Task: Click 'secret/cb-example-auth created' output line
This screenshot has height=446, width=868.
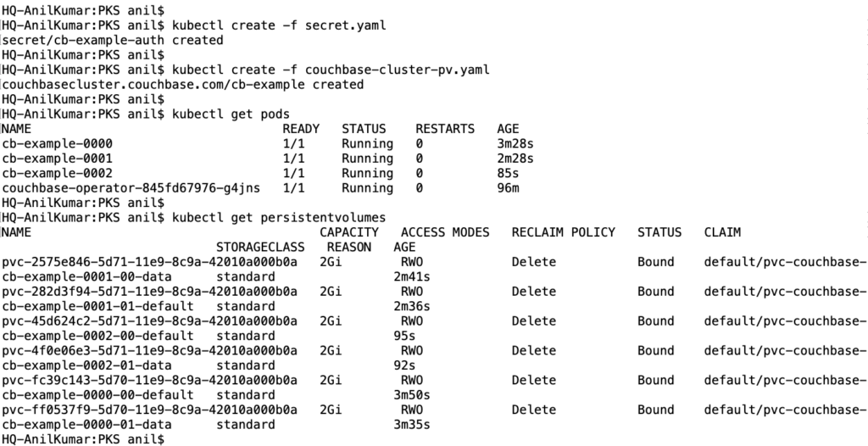Action: (x=113, y=40)
